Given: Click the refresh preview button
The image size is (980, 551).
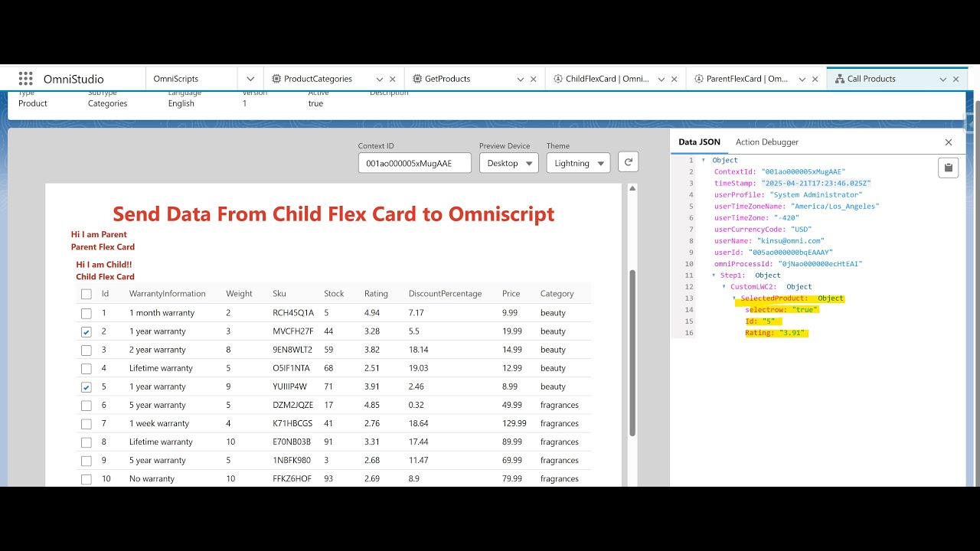Looking at the screenshot, I should [x=628, y=161].
